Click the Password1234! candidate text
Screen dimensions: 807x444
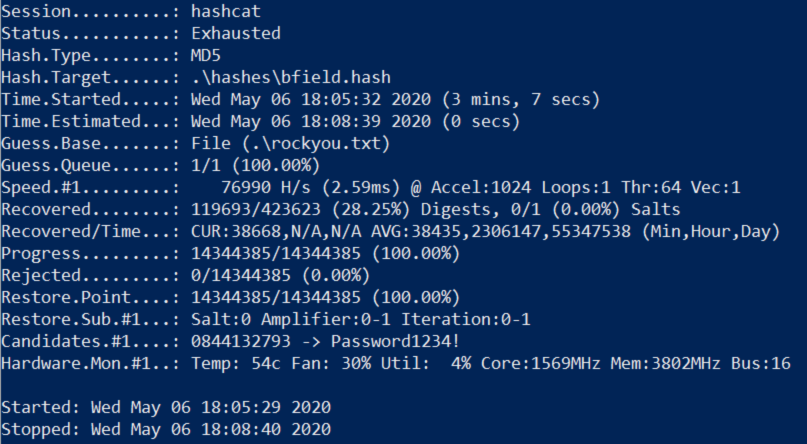tap(395, 341)
